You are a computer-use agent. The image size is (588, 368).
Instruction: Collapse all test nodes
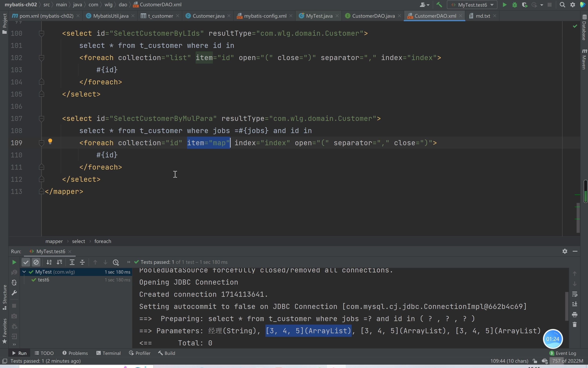point(82,262)
